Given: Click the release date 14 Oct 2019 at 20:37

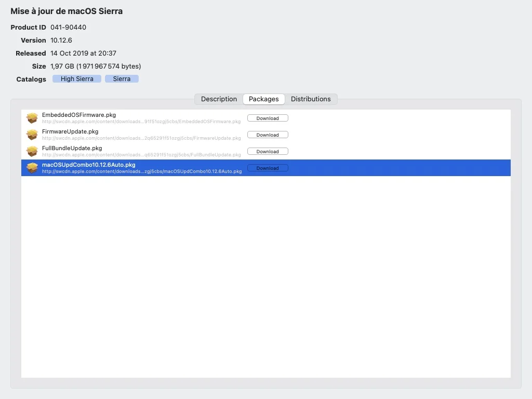Looking at the screenshot, I should [84, 54].
